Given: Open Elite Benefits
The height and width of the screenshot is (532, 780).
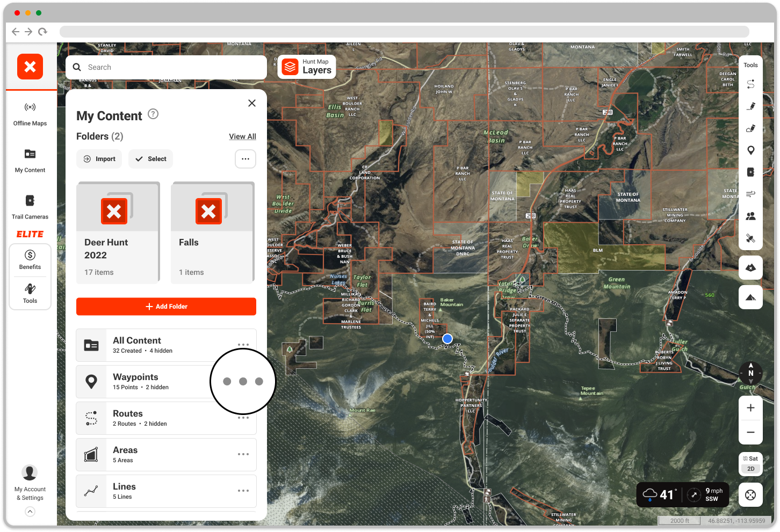Looking at the screenshot, I should tap(30, 260).
